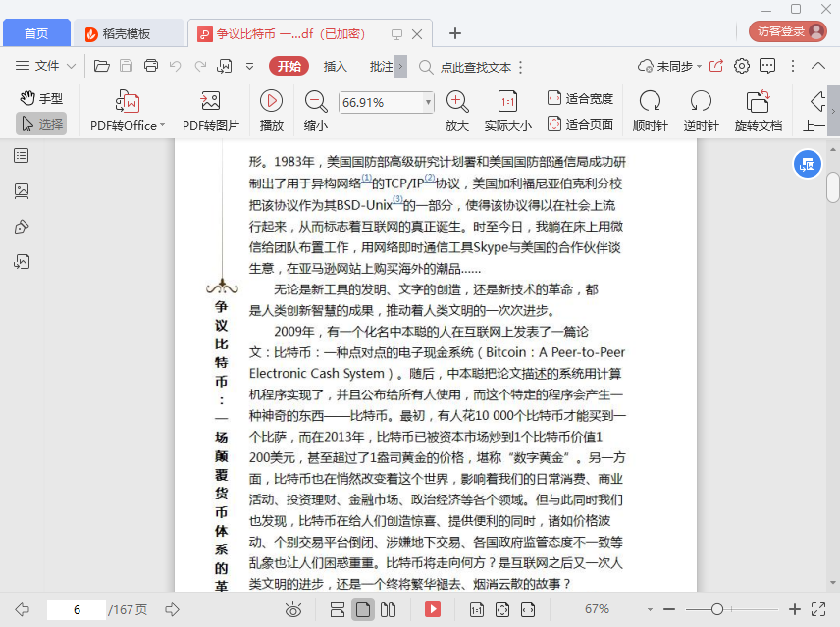Toggle eye protection mode icon
This screenshot has width=840, height=627.
coord(292,609)
